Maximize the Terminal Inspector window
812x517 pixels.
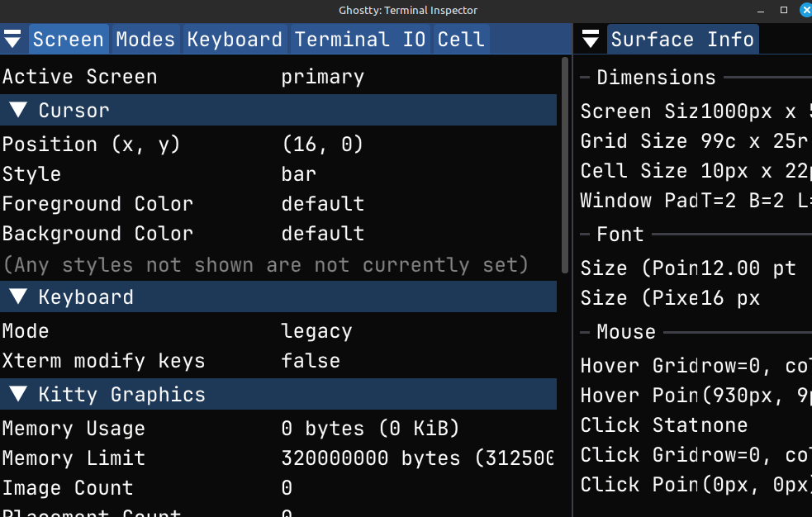tap(784, 11)
